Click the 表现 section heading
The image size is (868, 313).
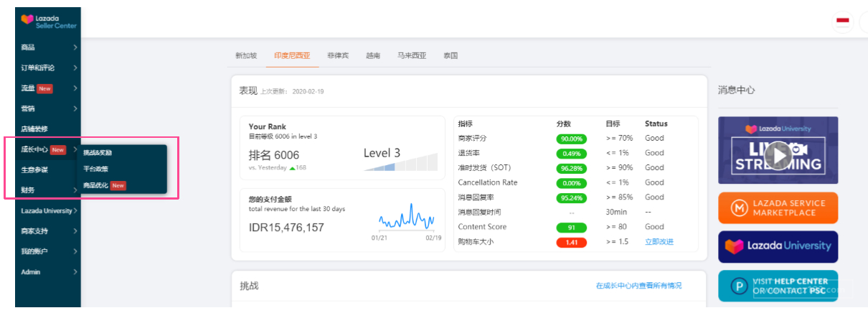pos(248,90)
